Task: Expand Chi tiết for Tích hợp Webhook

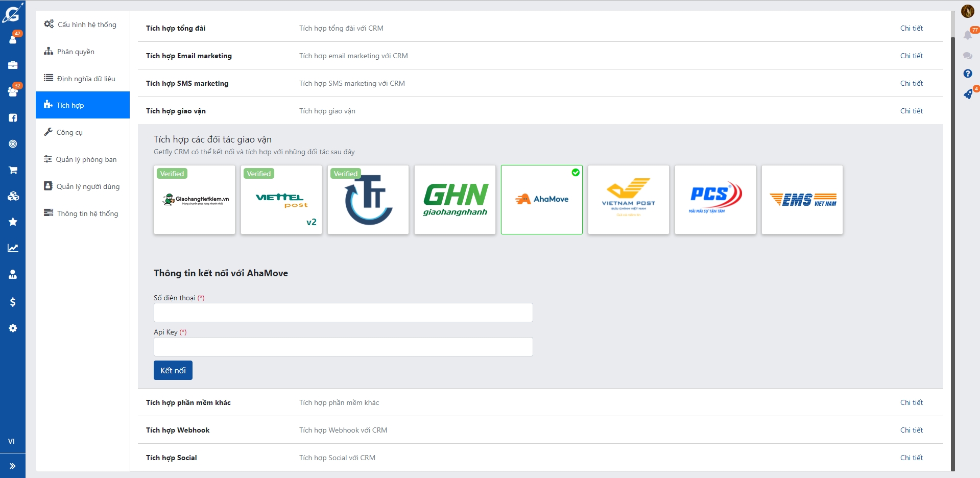Action: (x=911, y=430)
